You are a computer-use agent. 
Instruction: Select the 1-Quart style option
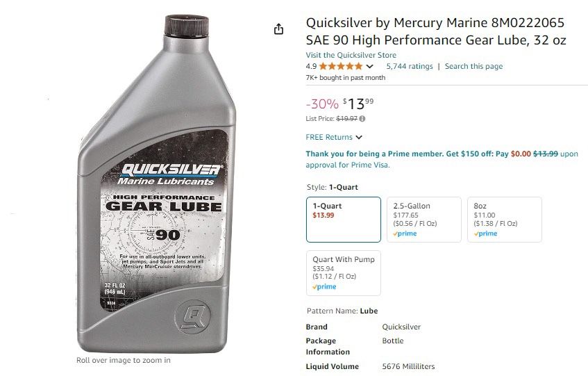click(344, 220)
